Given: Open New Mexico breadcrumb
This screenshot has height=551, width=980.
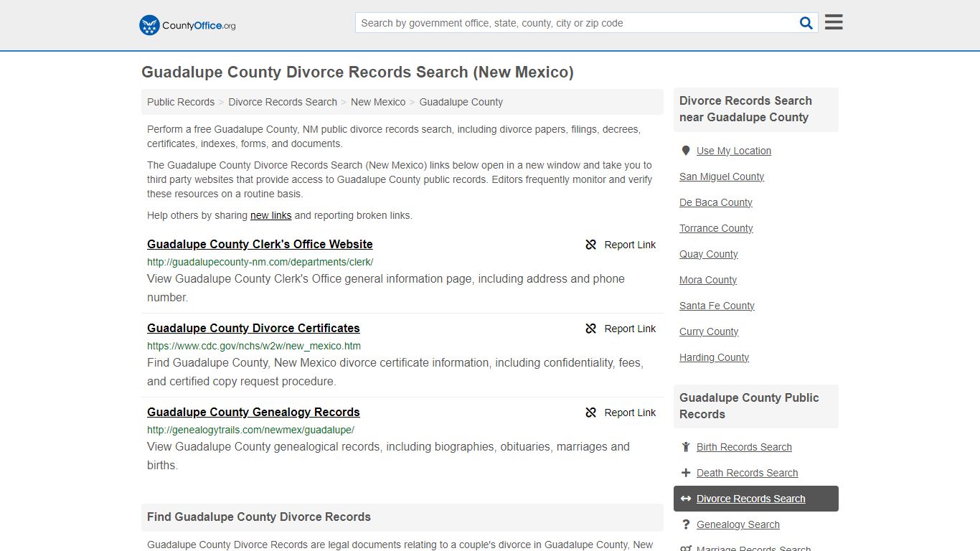Looking at the screenshot, I should 378,102.
